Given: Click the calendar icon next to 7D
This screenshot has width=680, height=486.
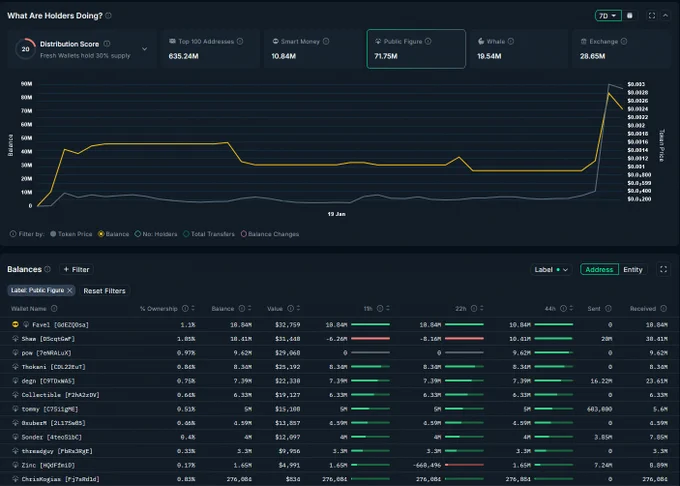Looking at the screenshot, I should 630,16.
